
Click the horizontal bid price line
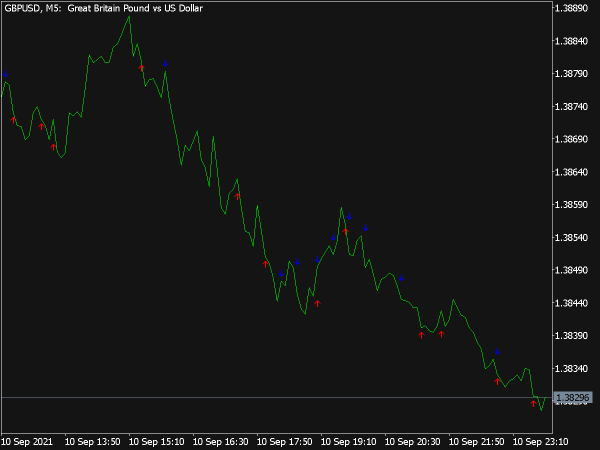277,398
